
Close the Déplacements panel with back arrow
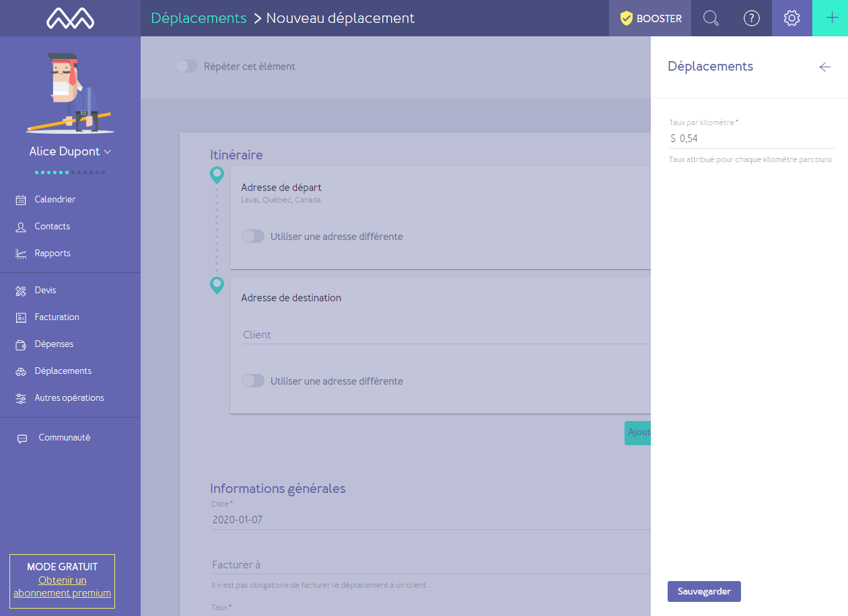(x=824, y=67)
